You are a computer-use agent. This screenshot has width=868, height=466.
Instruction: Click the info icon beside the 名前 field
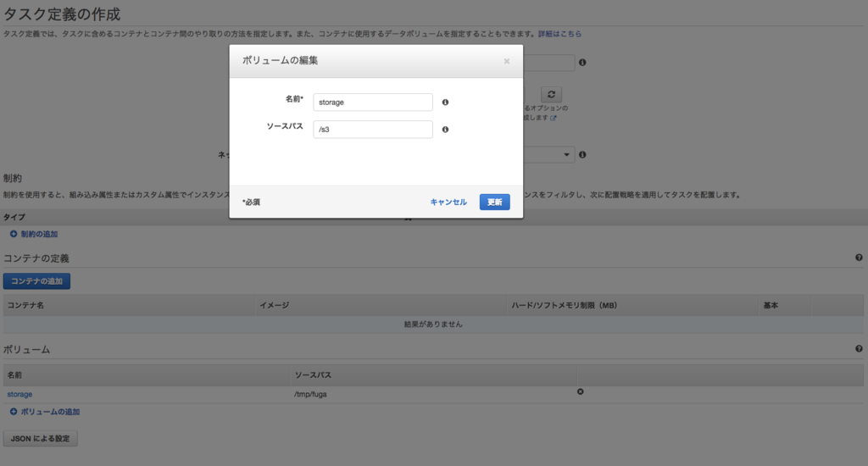445,103
